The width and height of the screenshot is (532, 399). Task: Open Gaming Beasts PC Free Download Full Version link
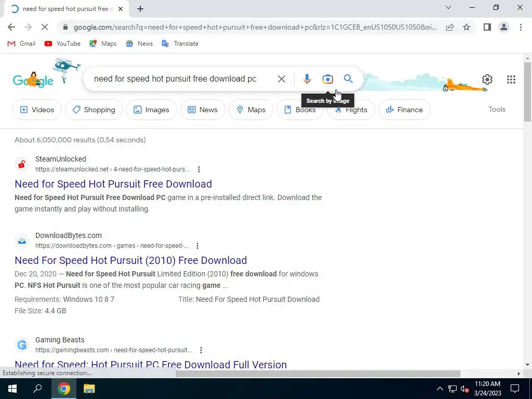(151, 364)
